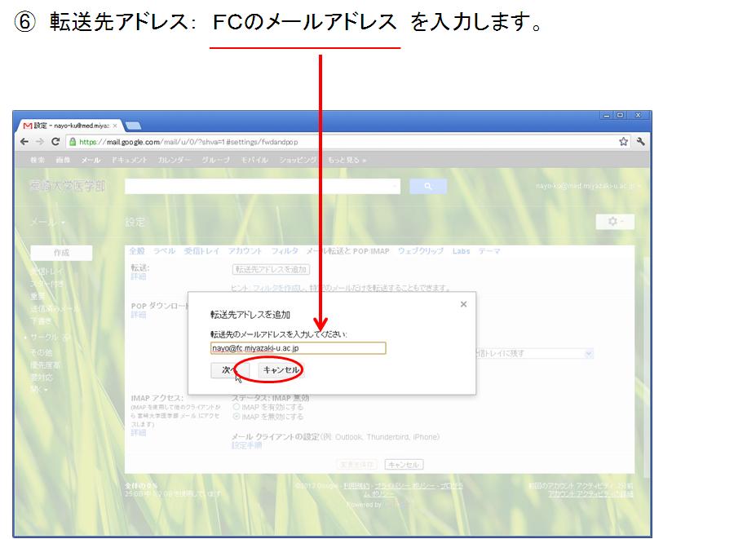Image resolution: width=756 pixels, height=539 pixels.
Task: Select the 'IMAP を無効にする' radio button
Action: click(x=237, y=416)
